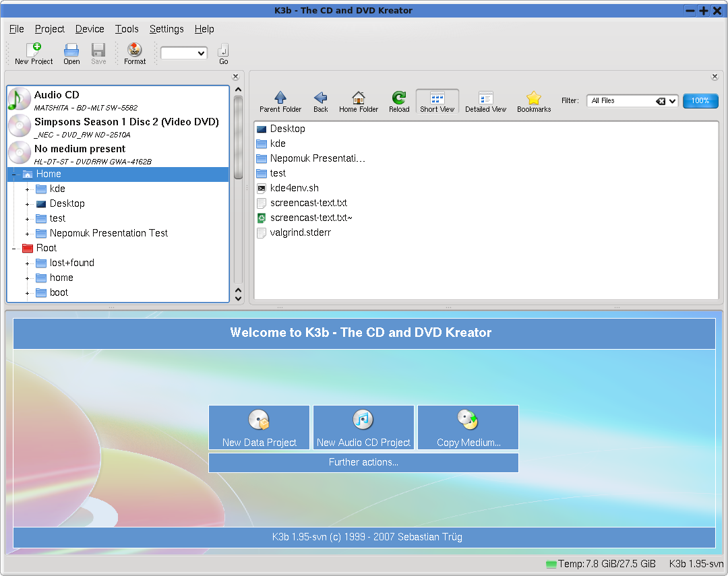Expand the test tree folder
Screen dimensions: 728x576
[27, 219]
